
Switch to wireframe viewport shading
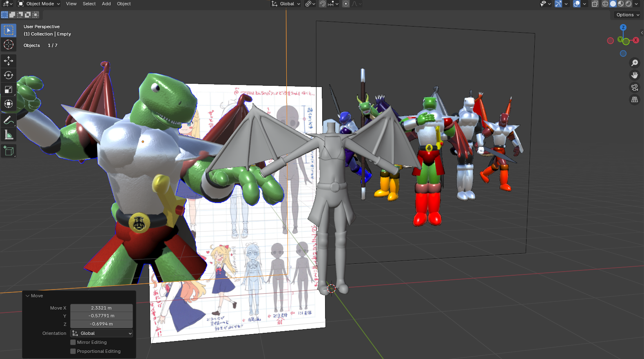click(x=605, y=4)
